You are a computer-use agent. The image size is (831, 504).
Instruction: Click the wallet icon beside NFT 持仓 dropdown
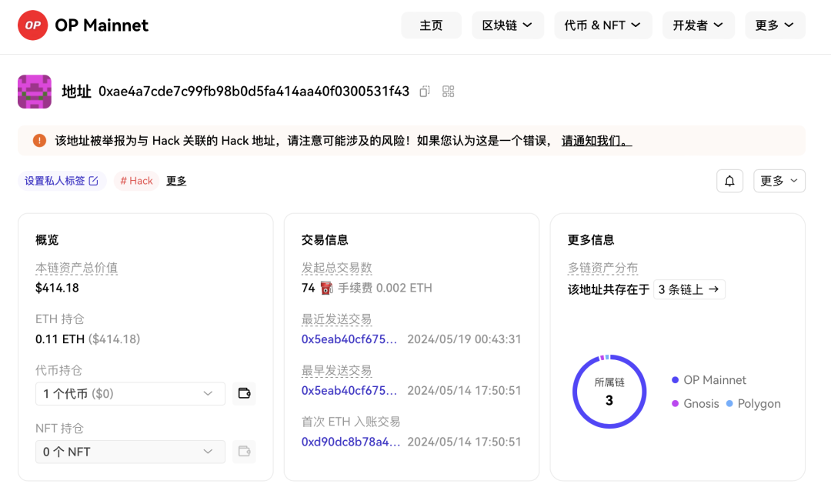[x=245, y=452]
